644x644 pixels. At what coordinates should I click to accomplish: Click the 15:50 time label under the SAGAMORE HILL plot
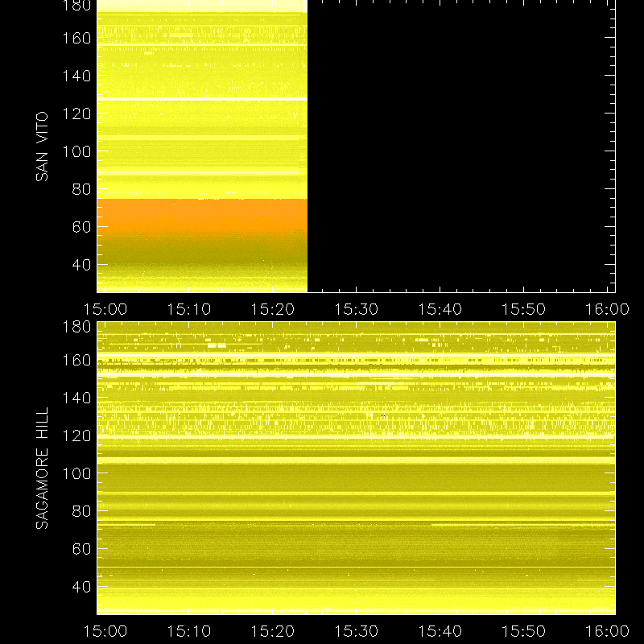(524, 631)
